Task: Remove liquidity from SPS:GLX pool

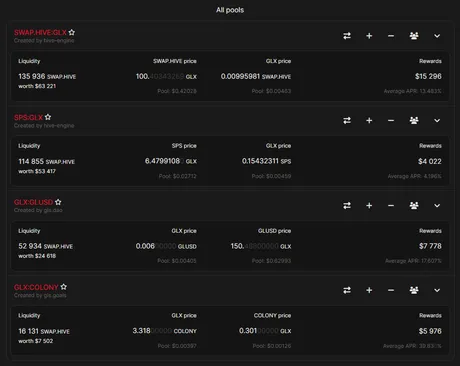Action: coord(391,120)
